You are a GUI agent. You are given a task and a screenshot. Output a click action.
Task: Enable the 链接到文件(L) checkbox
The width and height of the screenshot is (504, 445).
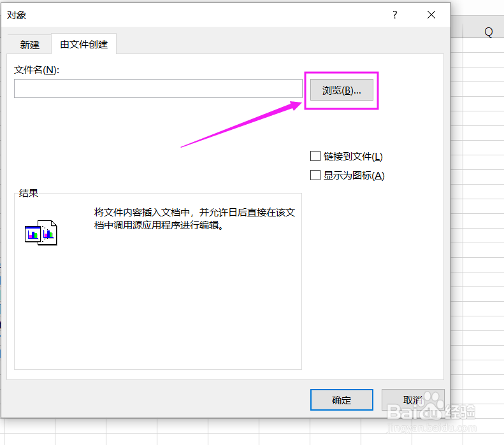coord(315,157)
